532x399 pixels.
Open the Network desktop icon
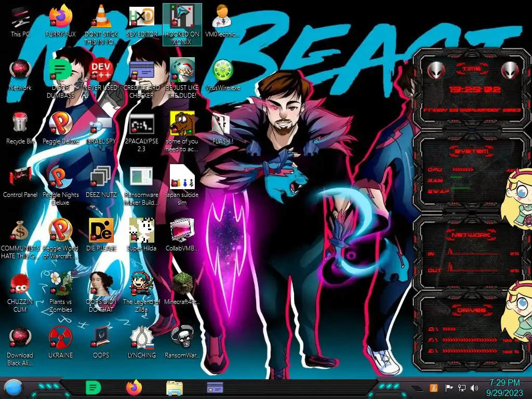[x=20, y=75]
